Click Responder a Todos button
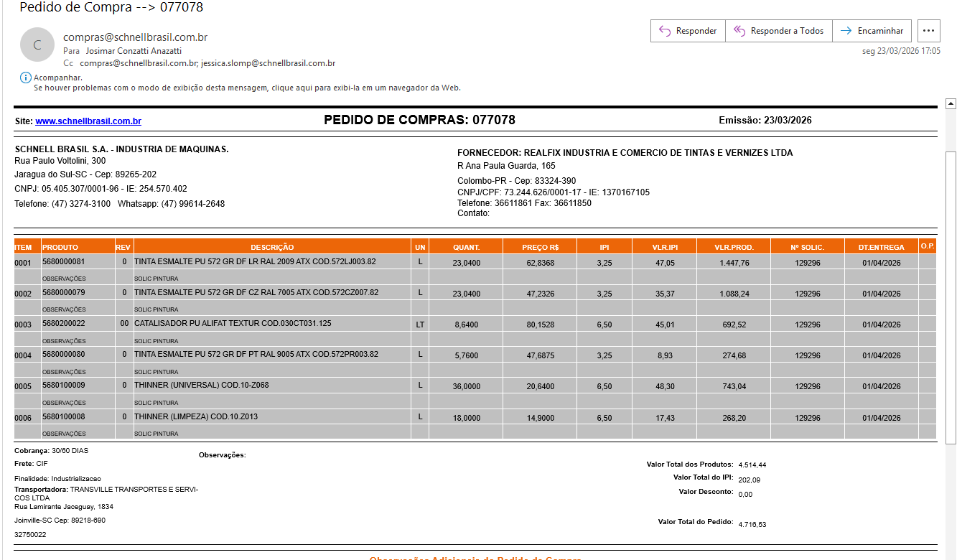The width and height of the screenshot is (957, 560). (779, 31)
